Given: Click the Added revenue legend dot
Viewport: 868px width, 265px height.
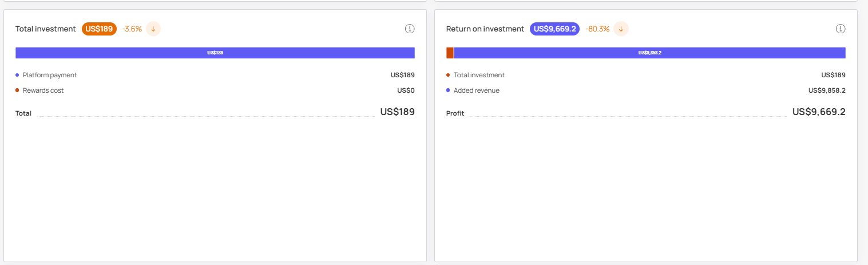Looking at the screenshot, I should tap(448, 90).
